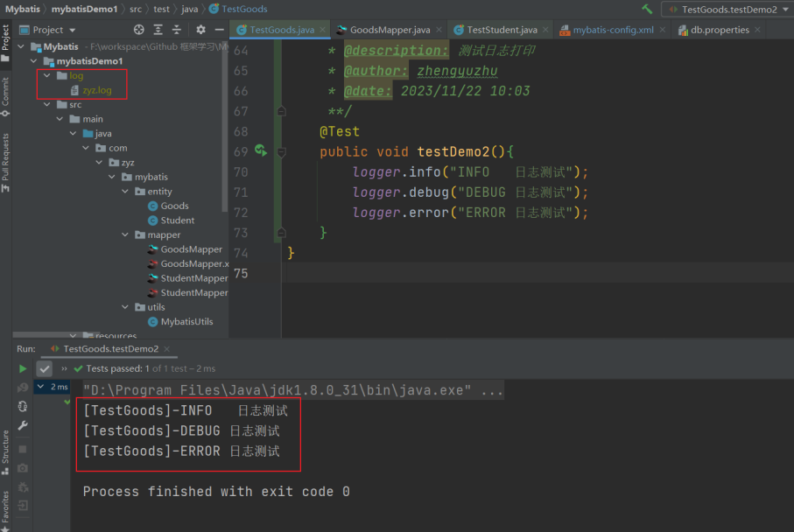Place cursor on empty line 75
This screenshot has height=532, width=794.
tap(537, 273)
